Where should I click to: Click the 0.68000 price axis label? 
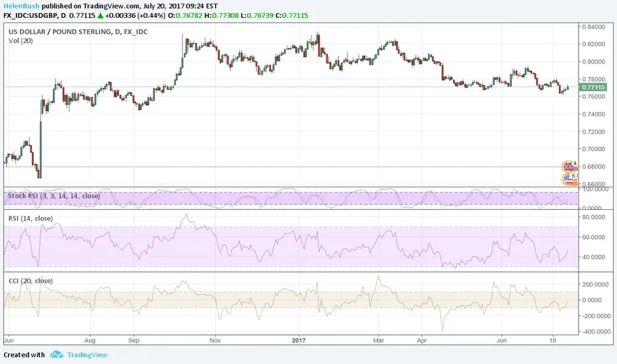point(593,167)
